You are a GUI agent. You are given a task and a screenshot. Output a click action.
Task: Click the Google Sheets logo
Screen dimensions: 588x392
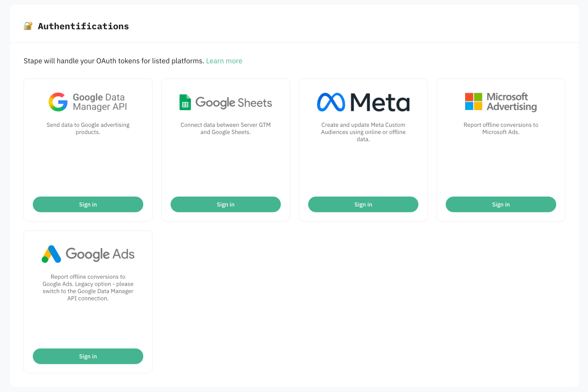click(225, 102)
